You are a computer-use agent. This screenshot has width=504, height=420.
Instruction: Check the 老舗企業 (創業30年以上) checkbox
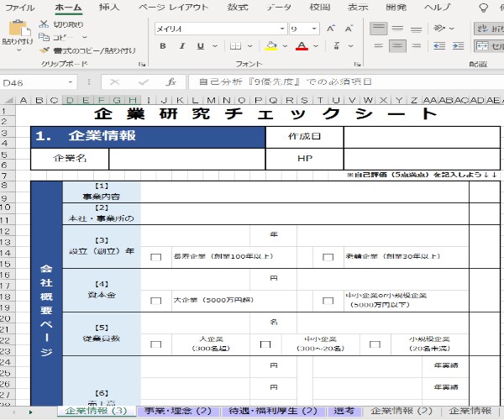[x=328, y=257]
